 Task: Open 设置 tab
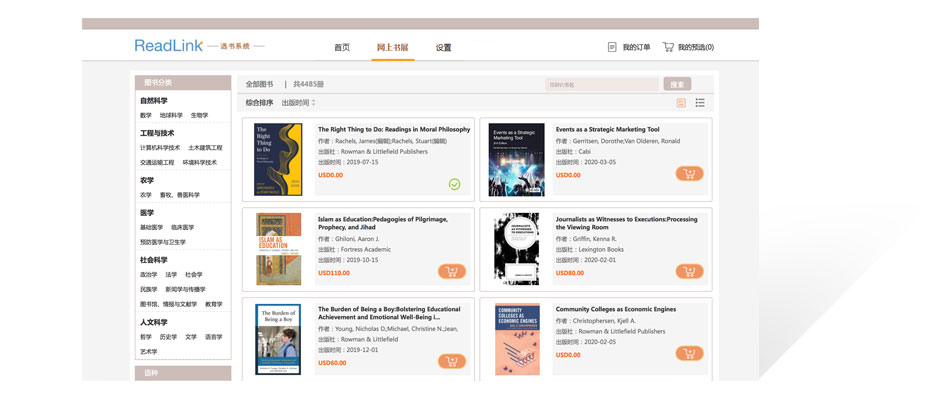(443, 47)
